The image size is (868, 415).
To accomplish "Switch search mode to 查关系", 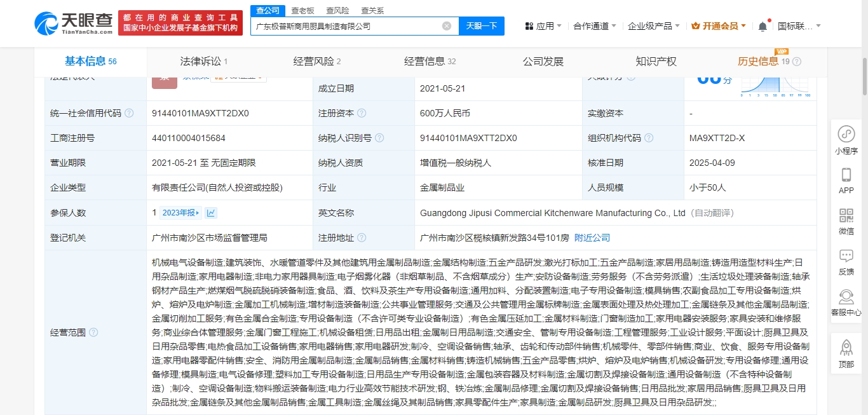I will pos(372,11).
